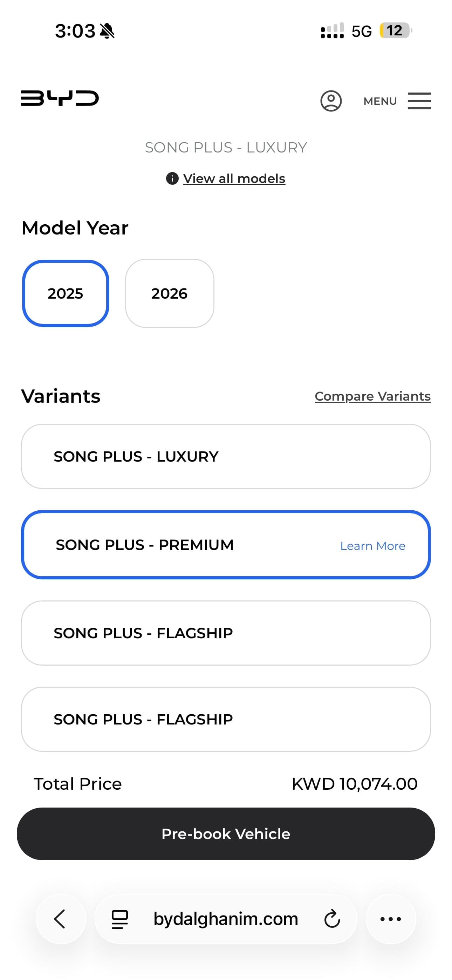Tap the MENU label
This screenshot has width=452, height=980.
click(x=380, y=101)
